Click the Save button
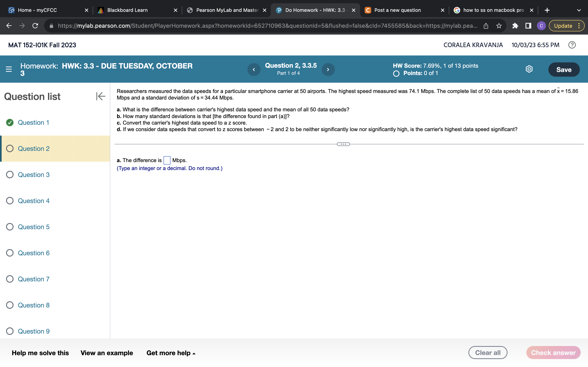The image size is (588, 367). pyautogui.click(x=564, y=69)
